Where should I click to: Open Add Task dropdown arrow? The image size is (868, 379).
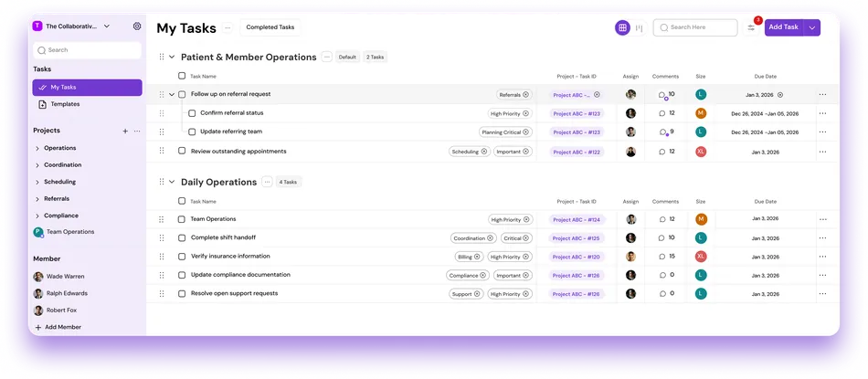(812, 27)
